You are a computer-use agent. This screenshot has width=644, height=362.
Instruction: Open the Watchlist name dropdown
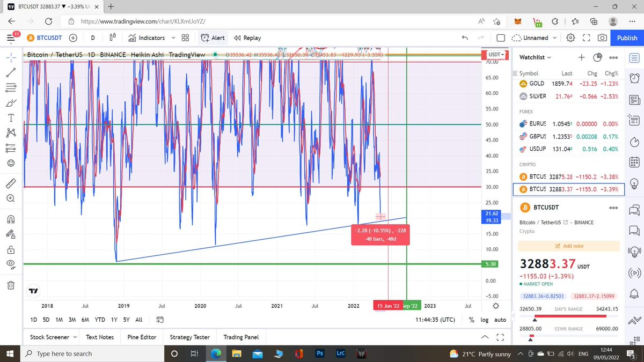click(x=535, y=57)
